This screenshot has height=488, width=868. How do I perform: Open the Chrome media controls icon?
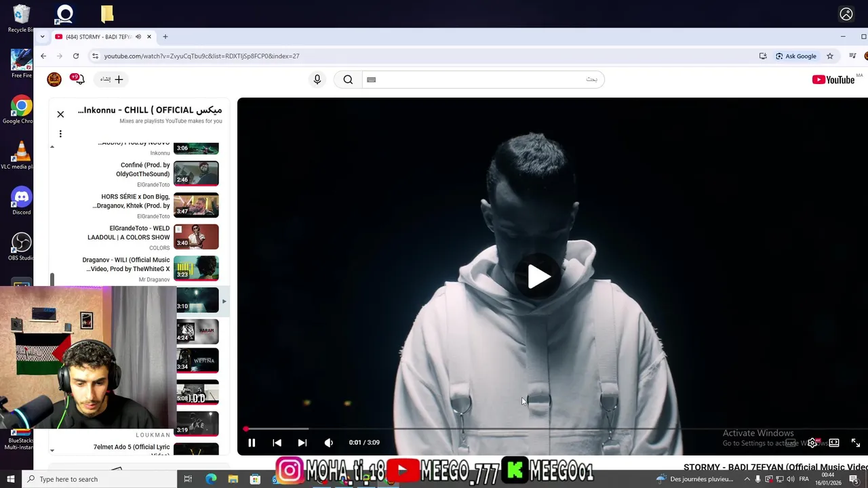pyautogui.click(x=853, y=56)
